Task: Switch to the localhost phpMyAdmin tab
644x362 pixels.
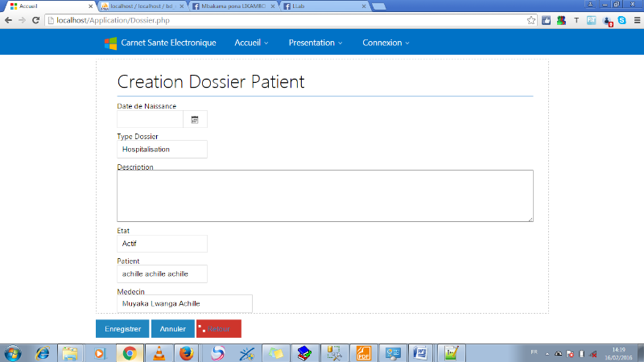Action: pos(141,6)
